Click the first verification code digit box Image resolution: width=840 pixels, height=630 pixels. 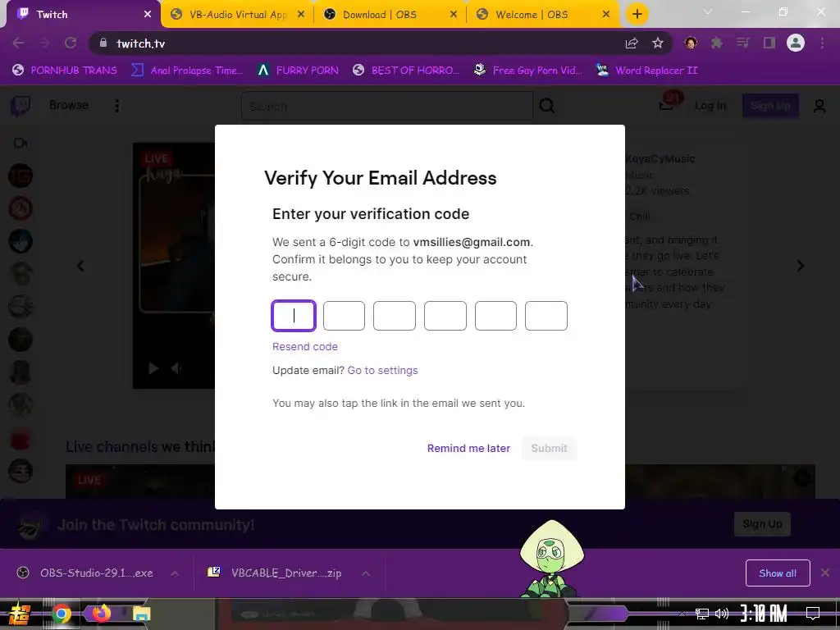pyautogui.click(x=294, y=316)
